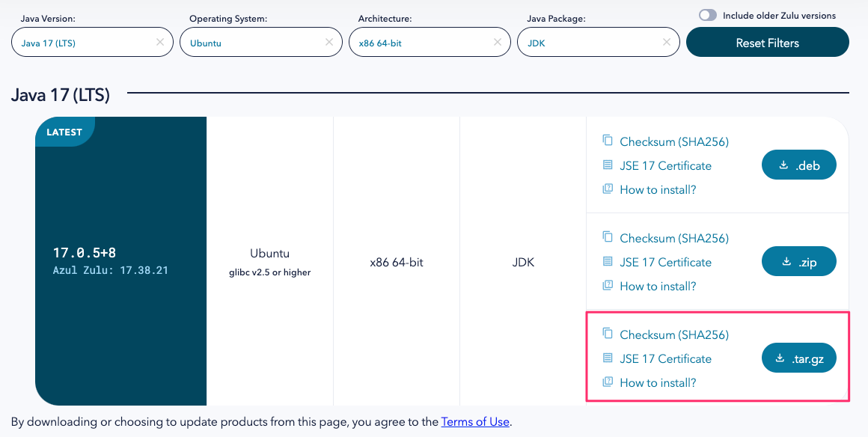Image resolution: width=868 pixels, height=437 pixels.
Task: Select the 17.0.5+8 version text
Action: pyautogui.click(x=84, y=253)
